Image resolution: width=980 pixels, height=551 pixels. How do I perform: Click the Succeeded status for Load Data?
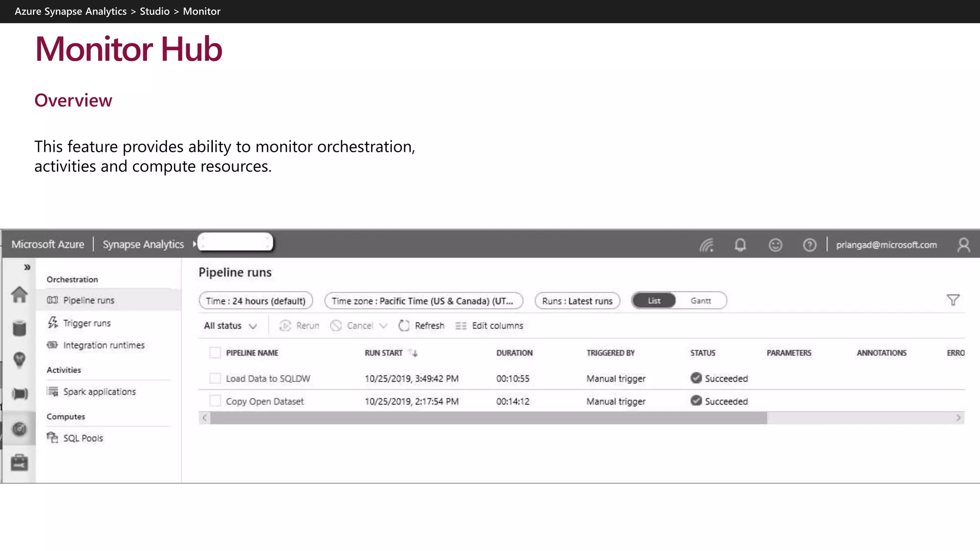click(719, 378)
